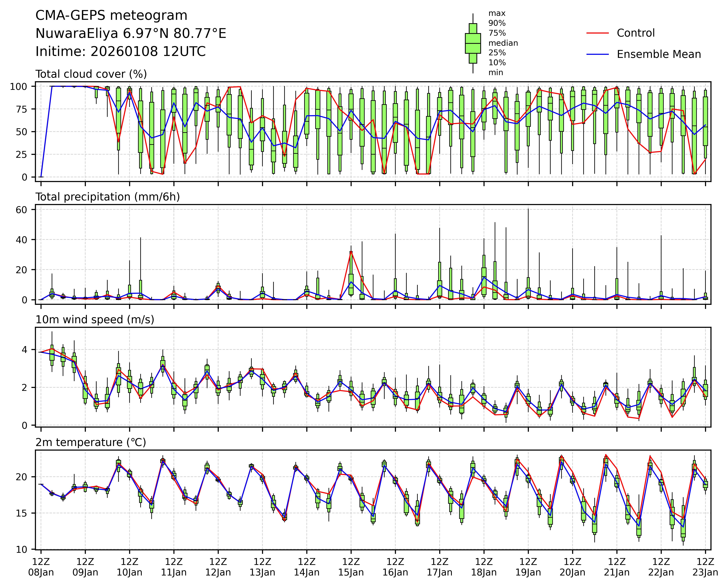Click the 'Total precipitation (mm/6h)' panel title

pyautogui.click(x=108, y=197)
